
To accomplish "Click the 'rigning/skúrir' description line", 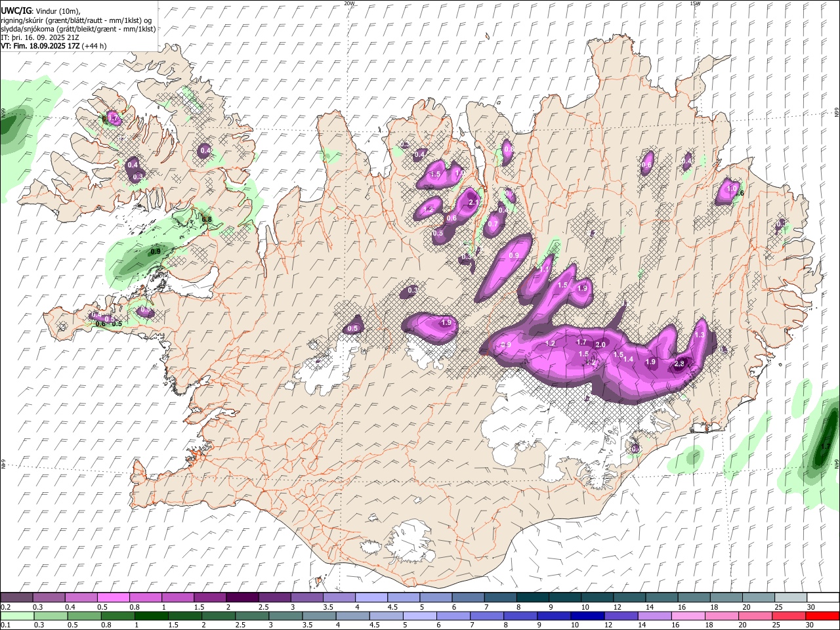I will [77, 20].
